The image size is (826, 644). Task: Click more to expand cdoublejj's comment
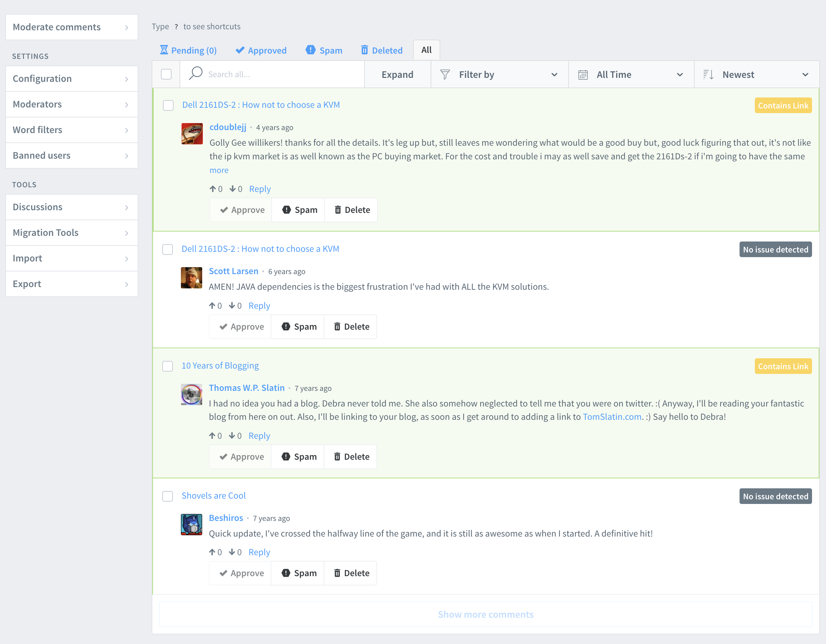point(219,170)
